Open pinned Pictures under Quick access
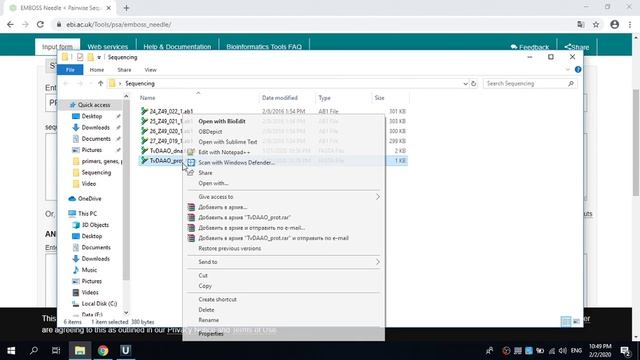The height and width of the screenshot is (360, 640). tap(91, 150)
